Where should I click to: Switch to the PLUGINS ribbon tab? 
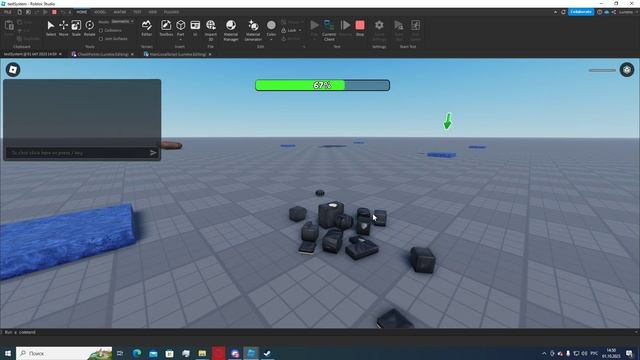[x=171, y=12]
